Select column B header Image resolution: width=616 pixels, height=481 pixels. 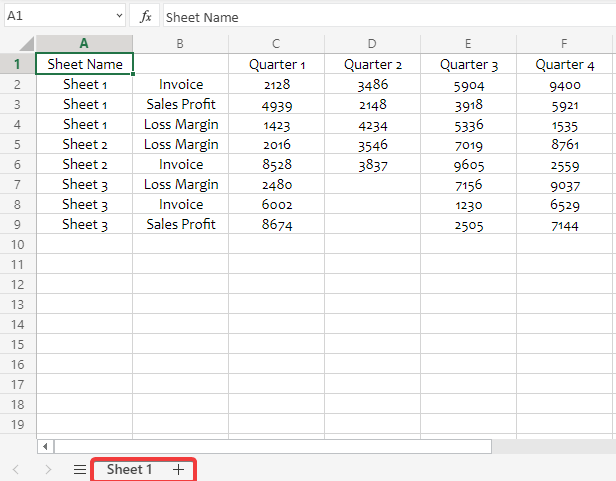click(180, 44)
